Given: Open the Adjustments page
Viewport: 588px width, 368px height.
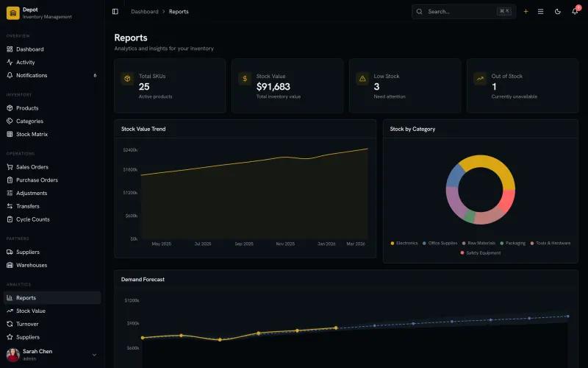Looking at the screenshot, I should pos(51,194).
